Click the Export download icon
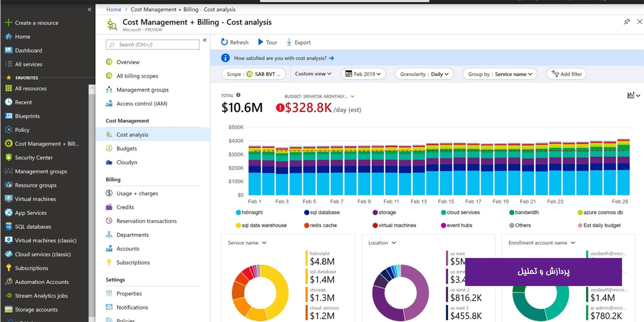Image resolution: width=644 pixels, height=322 pixels. click(289, 42)
